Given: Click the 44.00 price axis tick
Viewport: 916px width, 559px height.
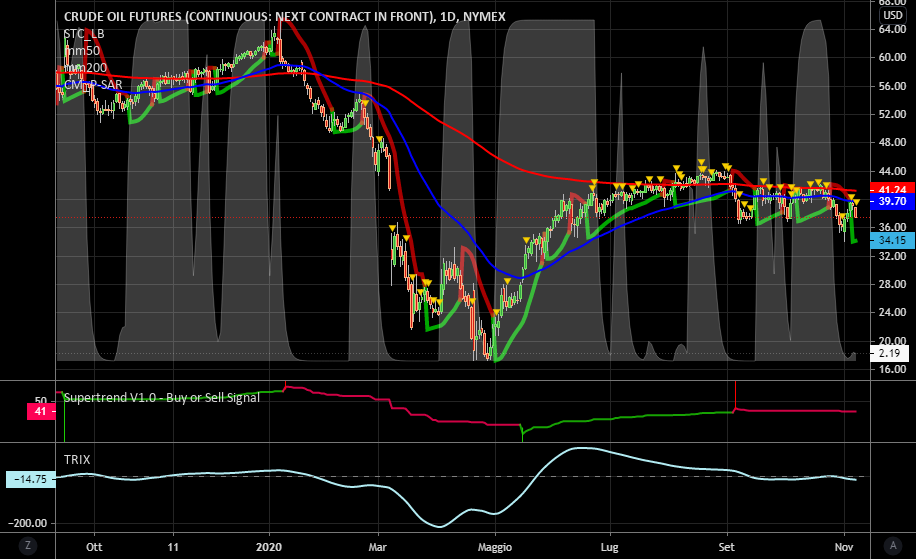Looking at the screenshot, I should pos(893,171).
